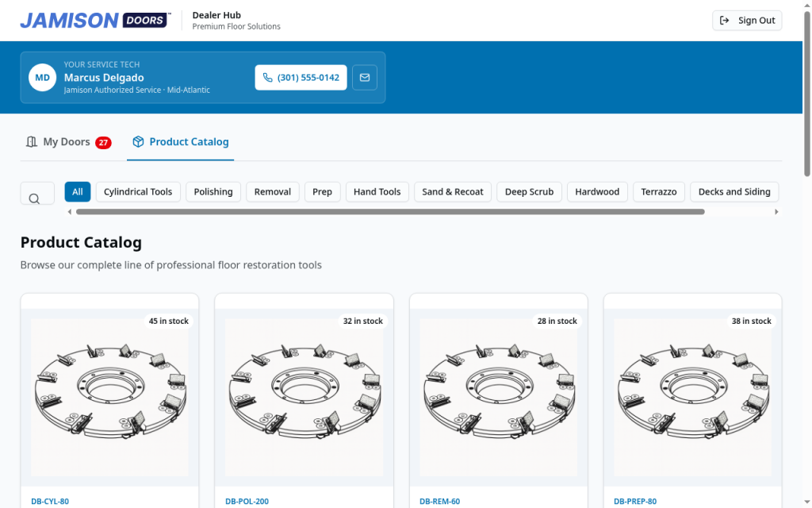Viewport: 812px width, 508px height.
Task: Click the '38 in stock' badge
Action: [x=751, y=321]
